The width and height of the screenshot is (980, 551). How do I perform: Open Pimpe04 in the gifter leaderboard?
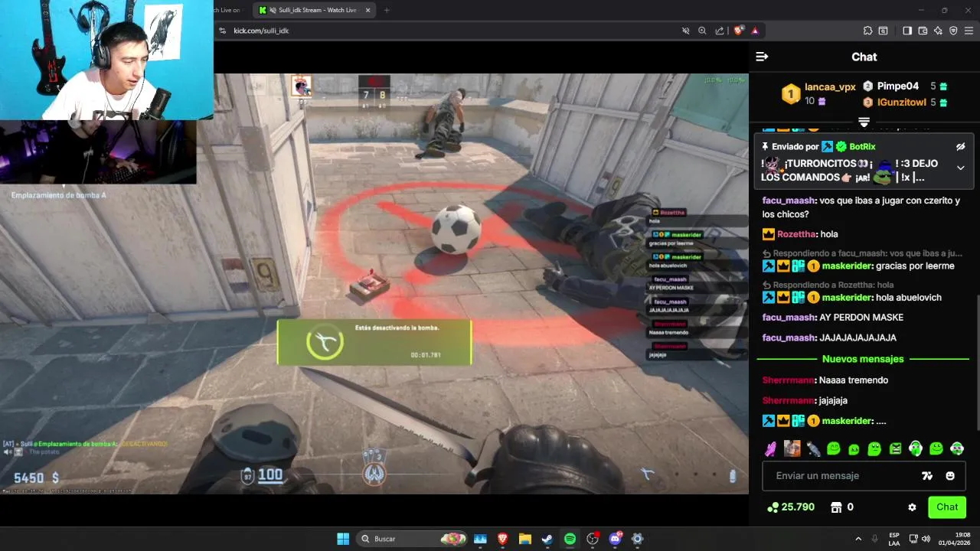pyautogui.click(x=897, y=86)
